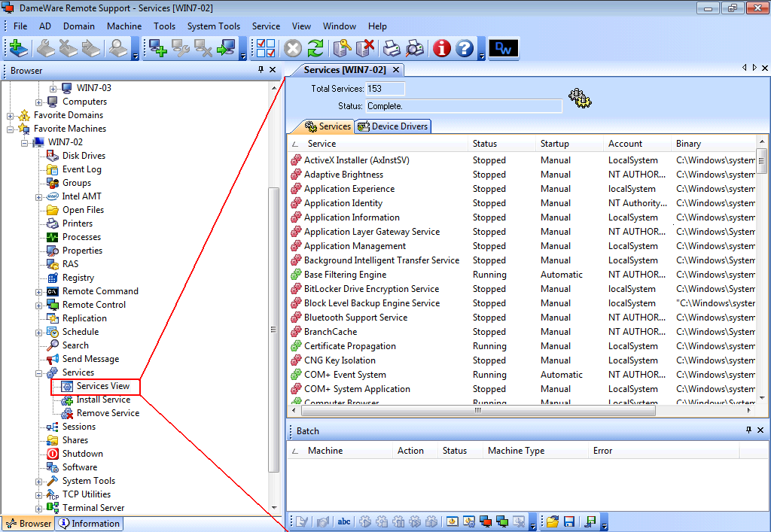Open the System Tools menu

tap(213, 26)
